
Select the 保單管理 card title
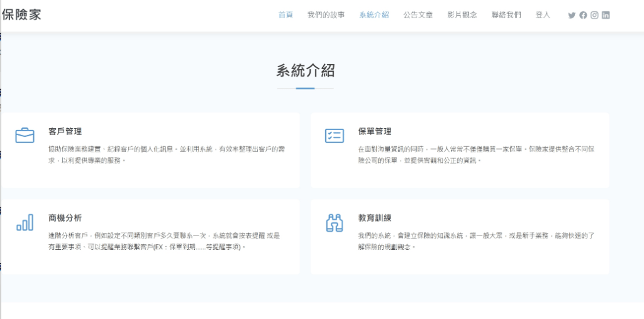(375, 131)
